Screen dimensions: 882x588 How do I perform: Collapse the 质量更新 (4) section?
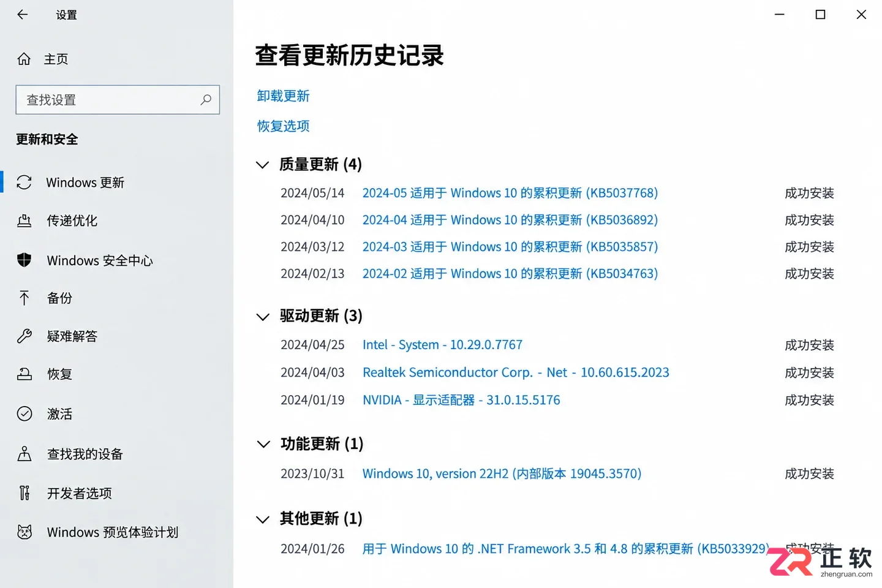pos(263,165)
